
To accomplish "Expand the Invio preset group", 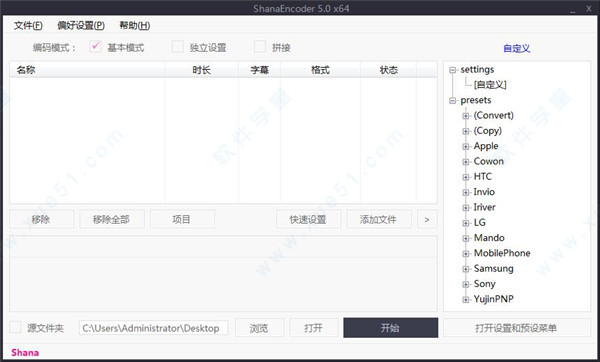I will (466, 192).
